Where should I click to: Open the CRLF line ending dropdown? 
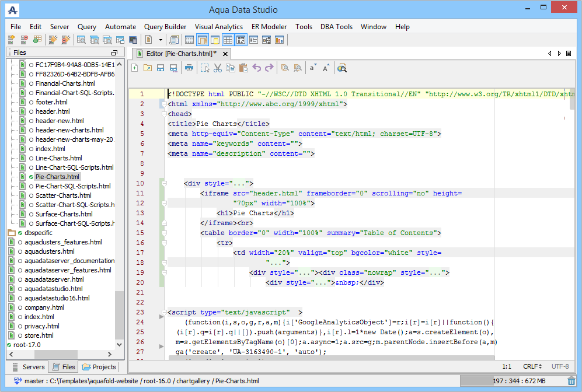[x=532, y=366]
